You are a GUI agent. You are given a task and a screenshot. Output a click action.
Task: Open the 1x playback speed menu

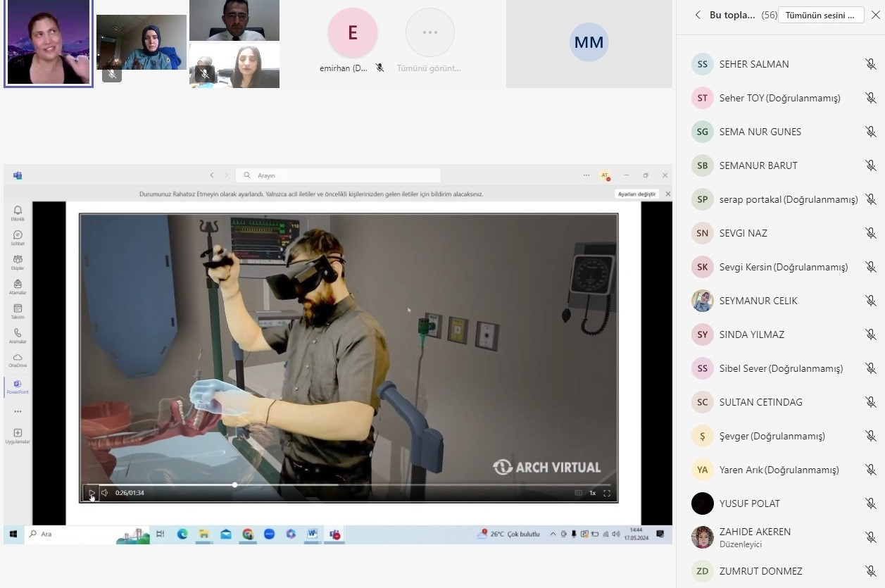tap(593, 493)
